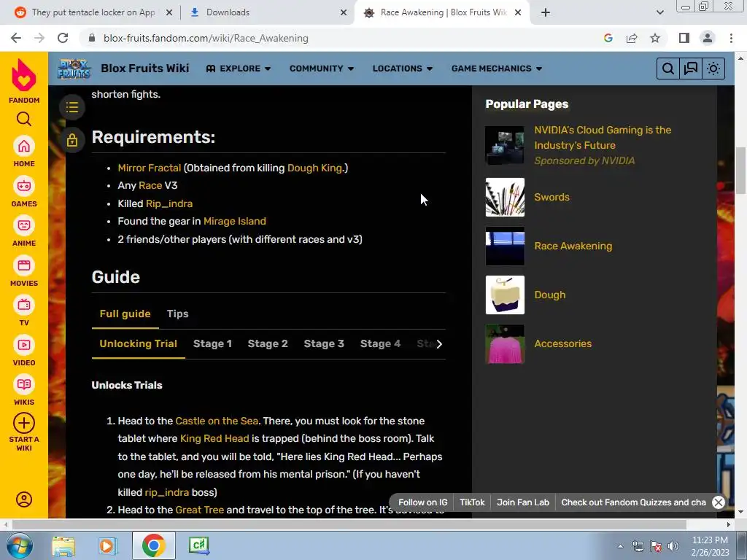The image size is (747, 560).
Task: Go back with browser back arrow
Action: click(16, 38)
